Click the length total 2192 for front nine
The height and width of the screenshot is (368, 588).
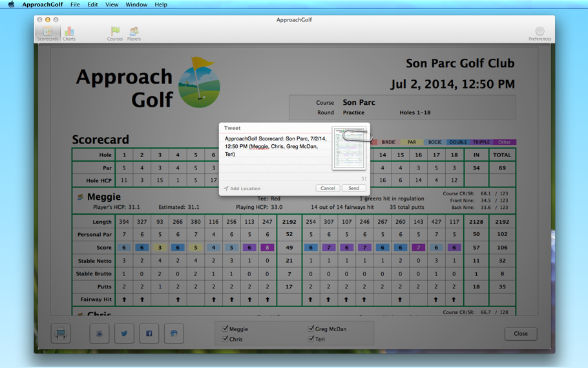click(289, 222)
